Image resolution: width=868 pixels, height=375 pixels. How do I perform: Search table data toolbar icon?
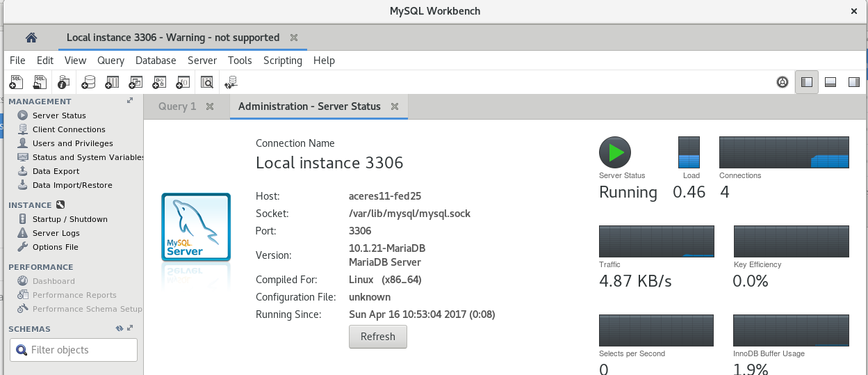207,82
